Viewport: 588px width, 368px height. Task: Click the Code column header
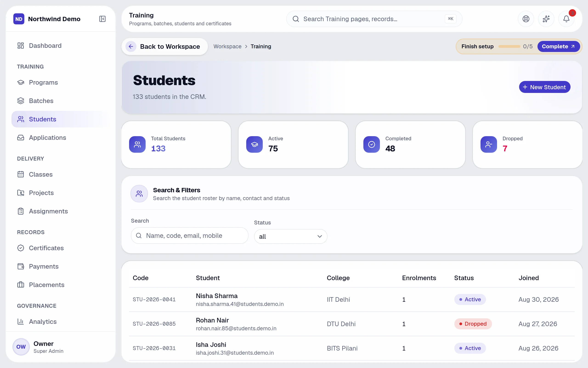(x=140, y=278)
